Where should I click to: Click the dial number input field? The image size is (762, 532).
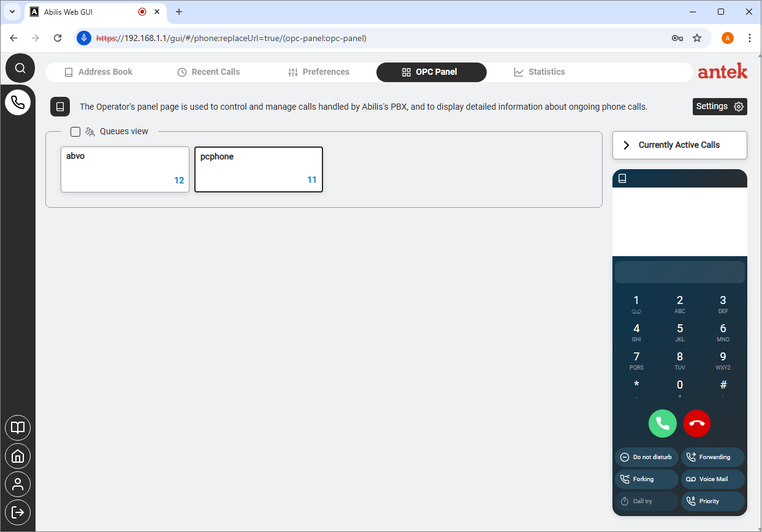(x=679, y=272)
